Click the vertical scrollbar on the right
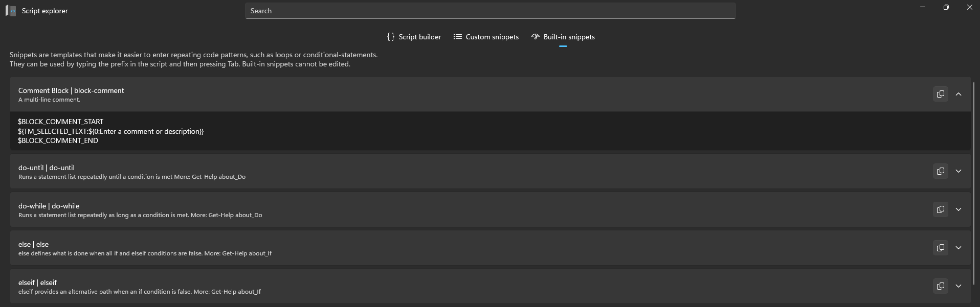The height and width of the screenshot is (307, 980). [x=974, y=184]
